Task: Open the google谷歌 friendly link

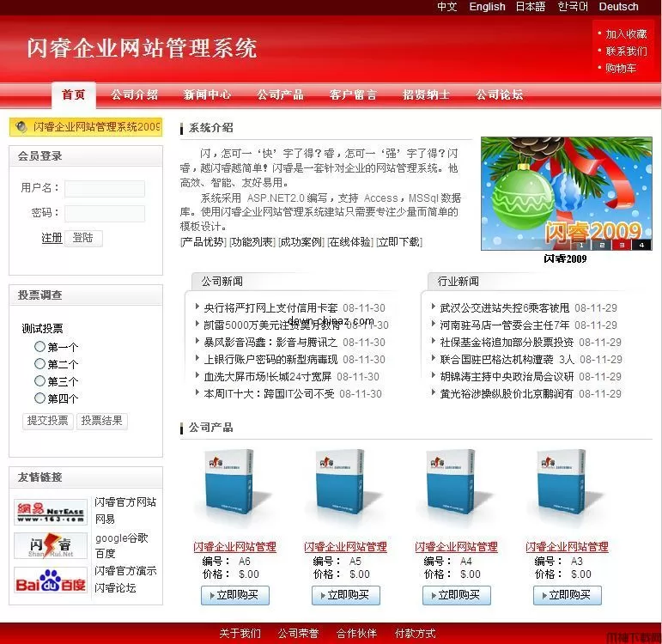Action: [x=122, y=538]
